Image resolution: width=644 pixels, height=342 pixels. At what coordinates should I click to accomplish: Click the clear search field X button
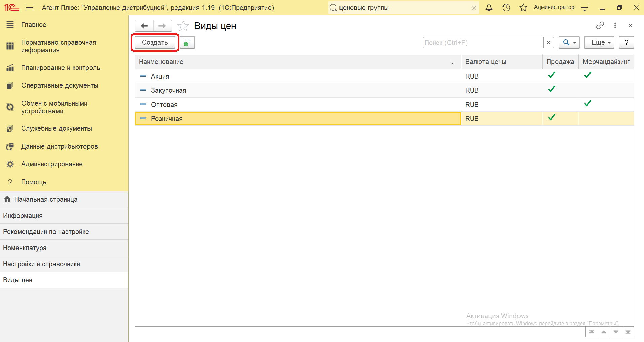click(x=548, y=43)
